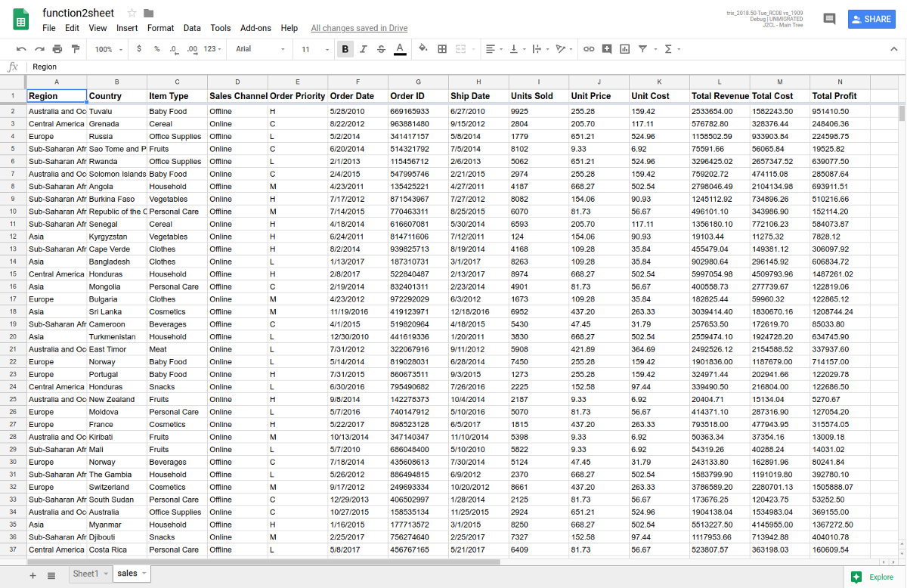Screen dimensions: 907x588
Task: Open the comments history icon
Action: point(829,20)
